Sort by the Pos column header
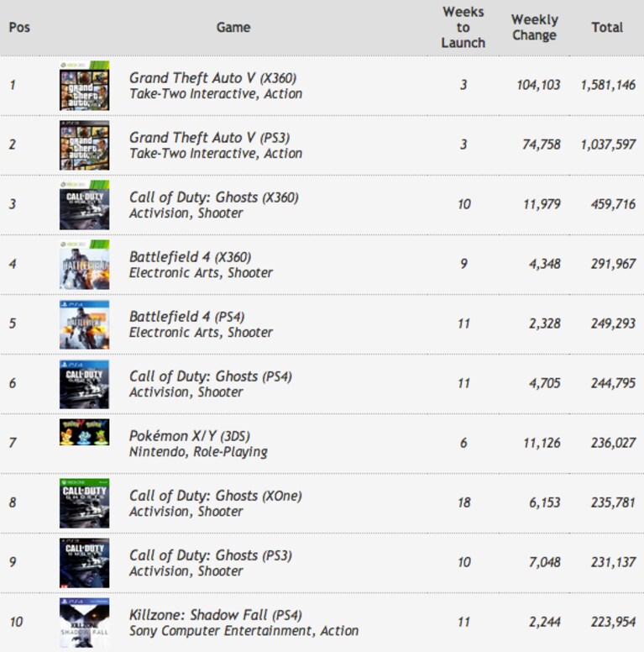644x652 pixels. 19,28
